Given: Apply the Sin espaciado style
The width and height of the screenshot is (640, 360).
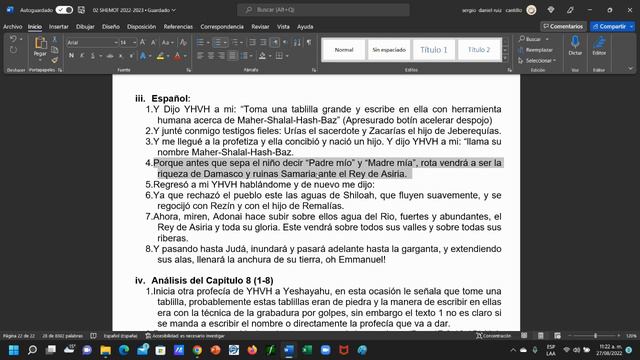Looking at the screenshot, I should pyautogui.click(x=389, y=50).
